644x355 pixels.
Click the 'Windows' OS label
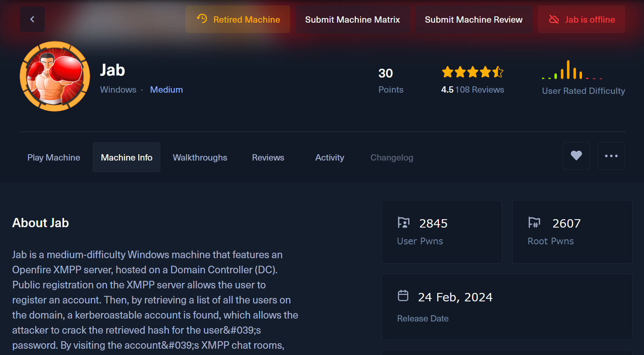[x=118, y=90]
